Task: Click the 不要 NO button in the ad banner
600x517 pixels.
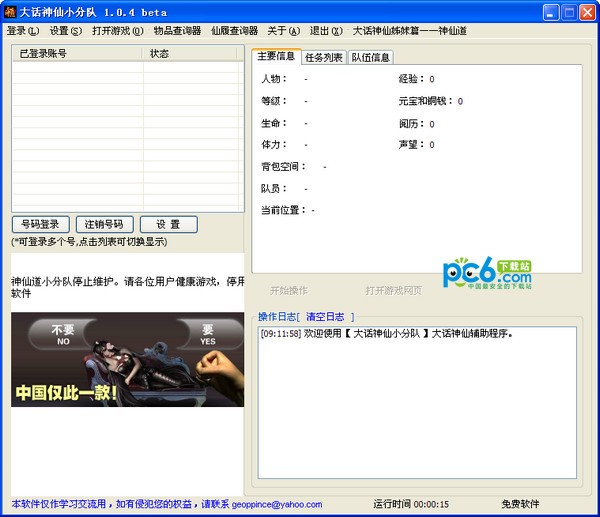Action: [63, 334]
